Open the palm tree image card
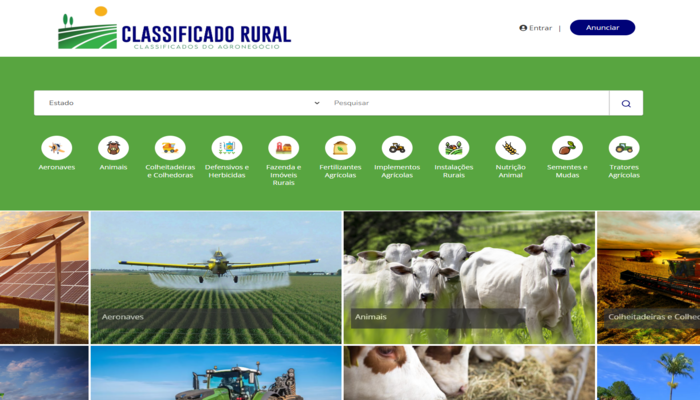The height and width of the screenshot is (400, 700). [649, 373]
